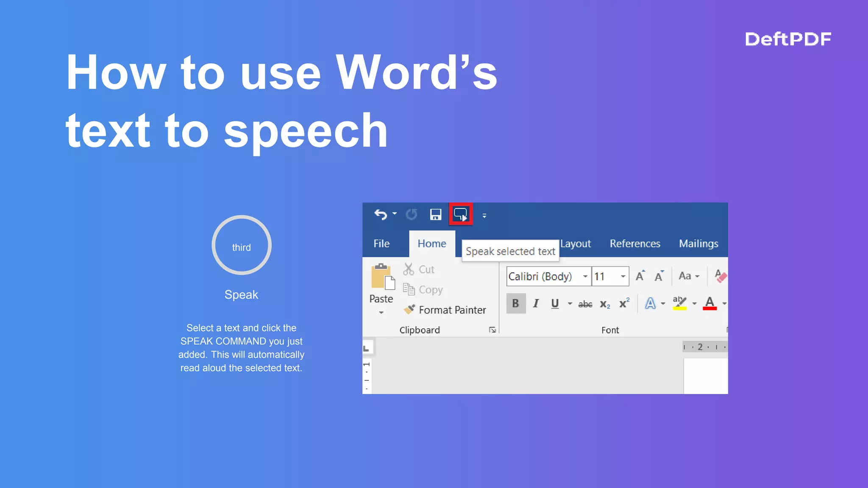Click the Text Effects outlined A icon
Screen dimensions: 868x488
(x=650, y=303)
